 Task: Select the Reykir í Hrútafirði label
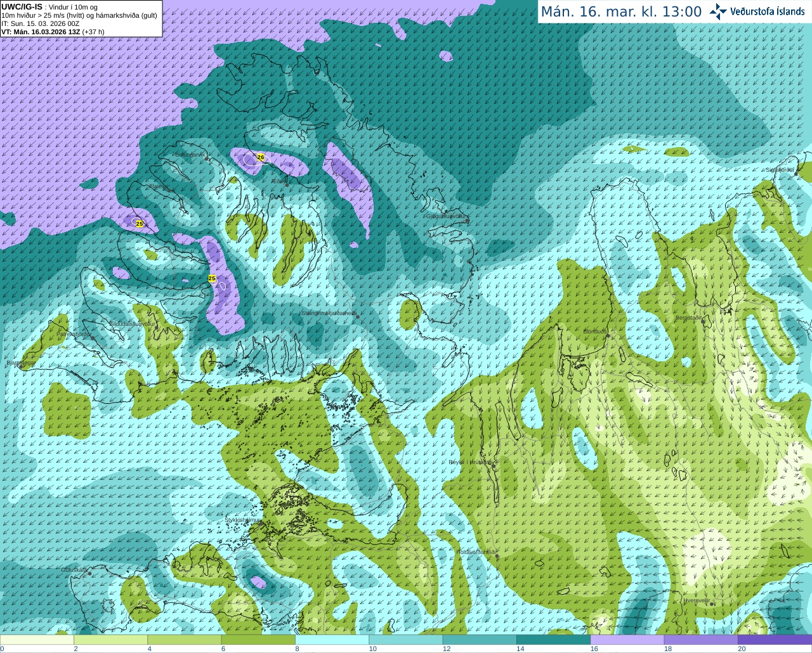(470, 462)
